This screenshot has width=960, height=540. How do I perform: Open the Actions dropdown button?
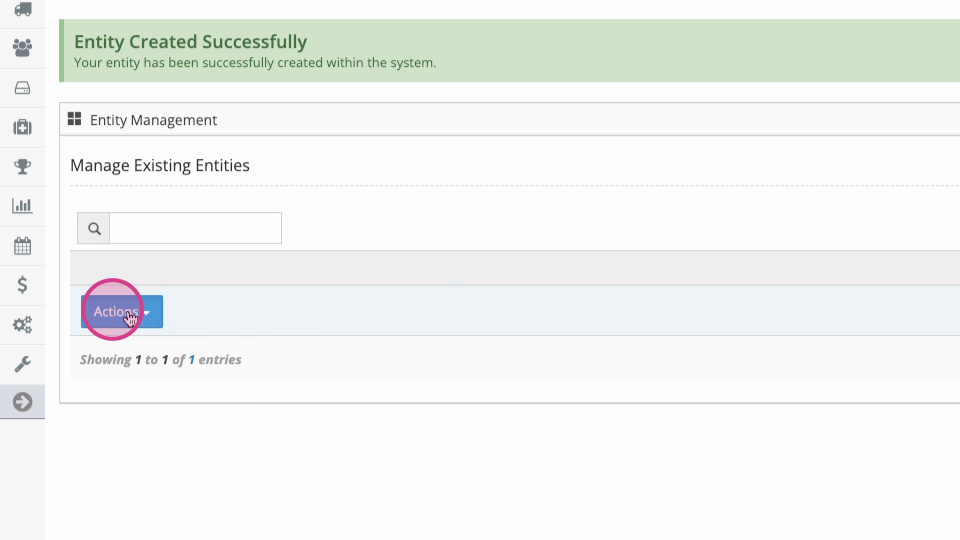click(x=122, y=312)
